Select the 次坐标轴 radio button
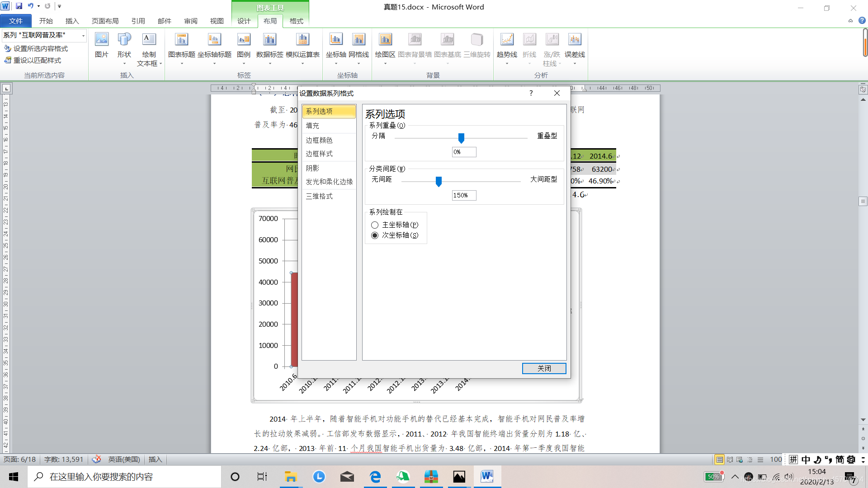 [x=375, y=235]
